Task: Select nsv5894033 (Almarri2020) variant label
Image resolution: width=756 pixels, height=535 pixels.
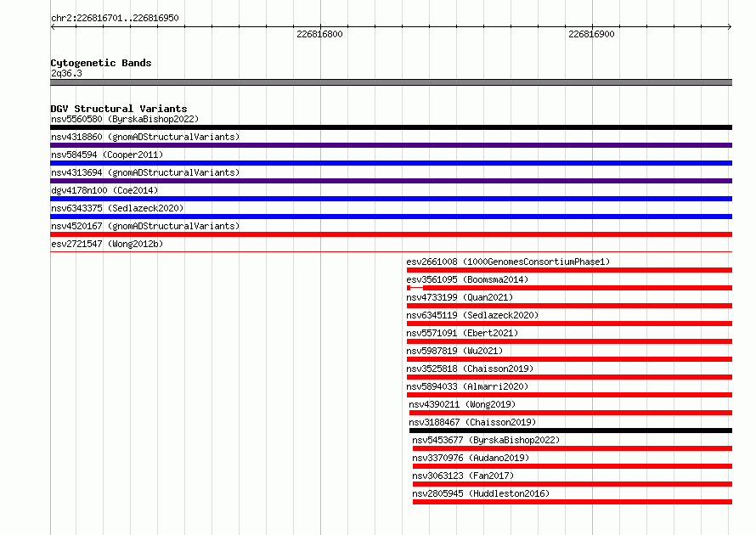Action: pos(467,386)
